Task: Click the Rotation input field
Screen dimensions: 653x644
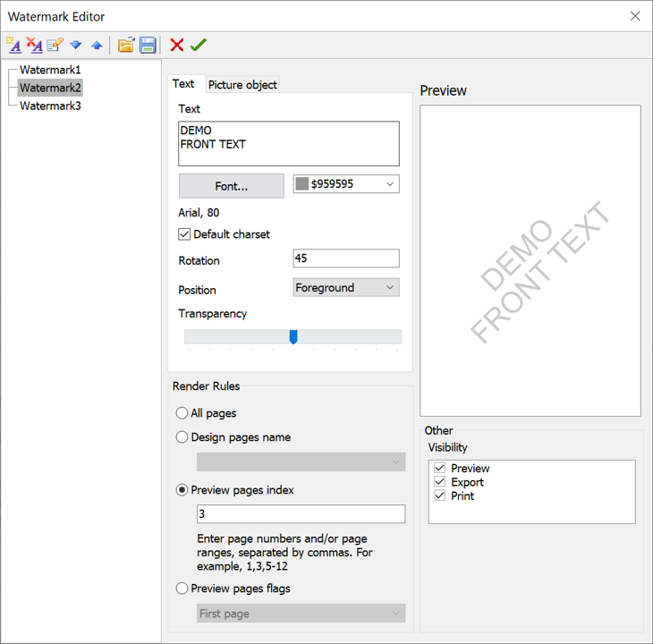Action: [x=346, y=258]
